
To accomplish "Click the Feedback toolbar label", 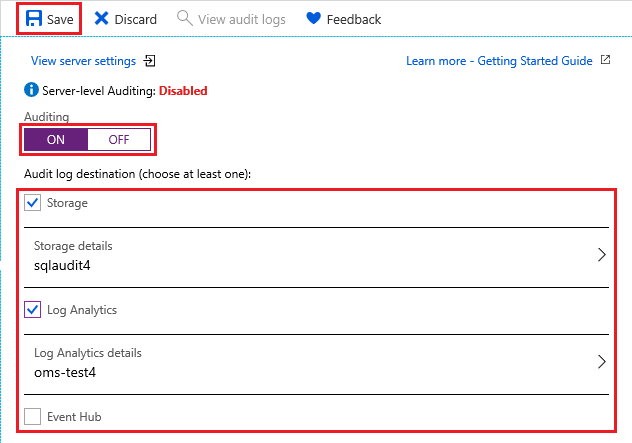I will [353, 19].
